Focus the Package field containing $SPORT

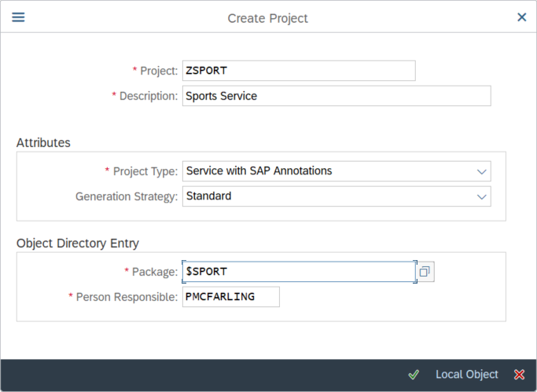pos(299,272)
